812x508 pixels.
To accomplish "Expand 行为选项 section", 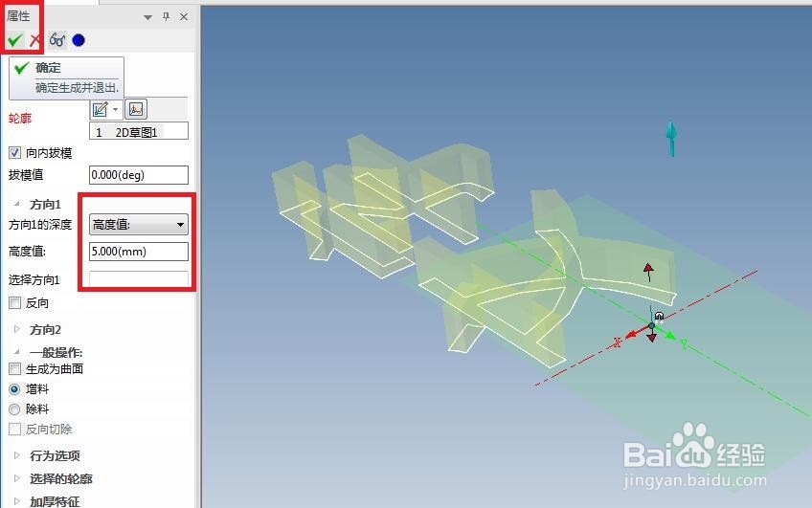I will point(17,455).
